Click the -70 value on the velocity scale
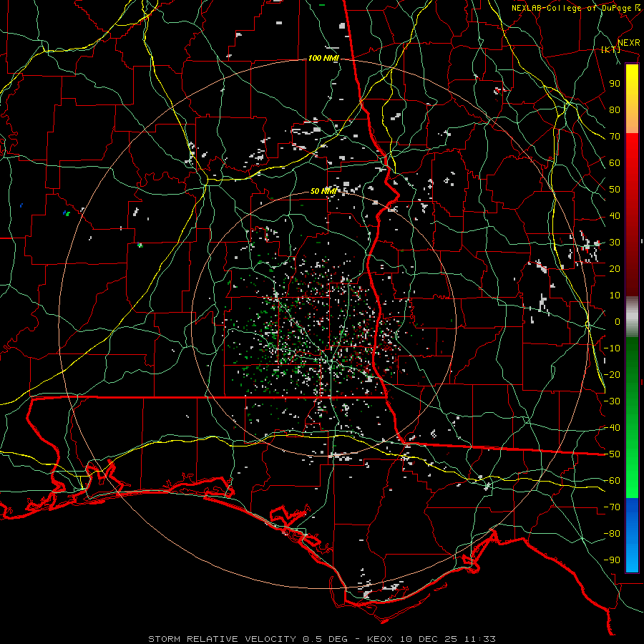Image resolution: width=644 pixels, height=644 pixels. click(612, 507)
